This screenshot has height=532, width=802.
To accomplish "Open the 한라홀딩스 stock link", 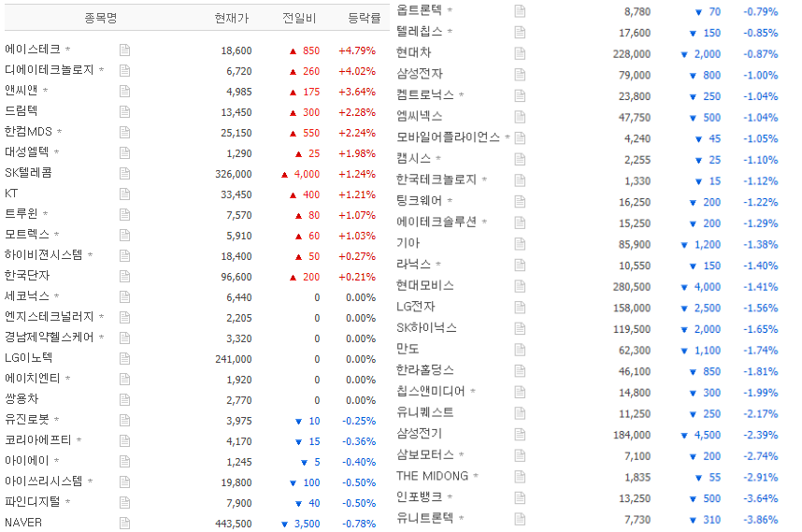I will [x=425, y=370].
